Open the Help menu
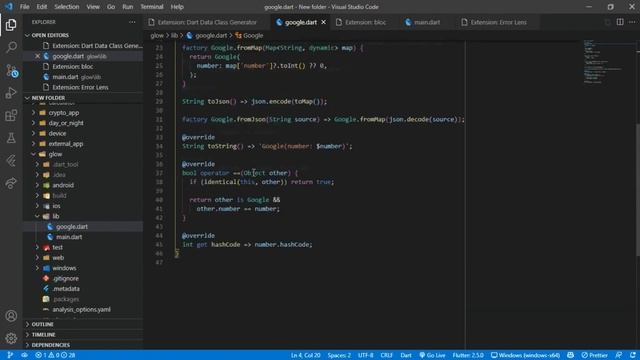The width and height of the screenshot is (640, 360). [177, 7]
